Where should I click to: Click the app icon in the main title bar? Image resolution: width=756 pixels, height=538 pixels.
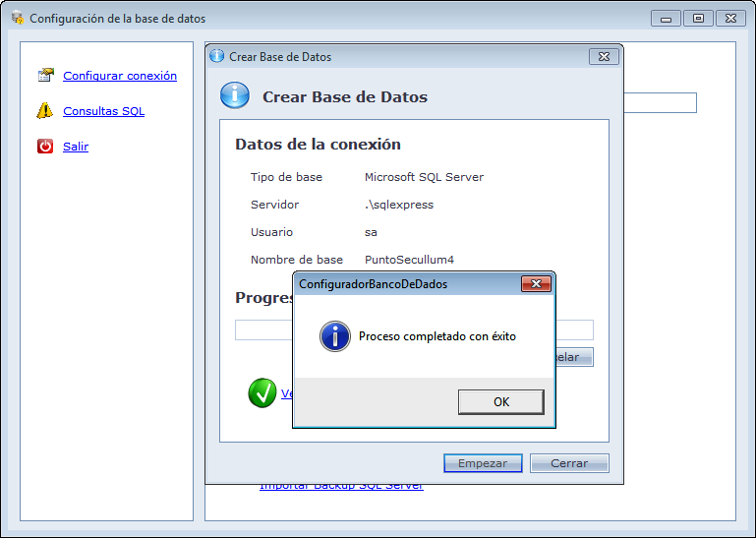click(x=18, y=18)
